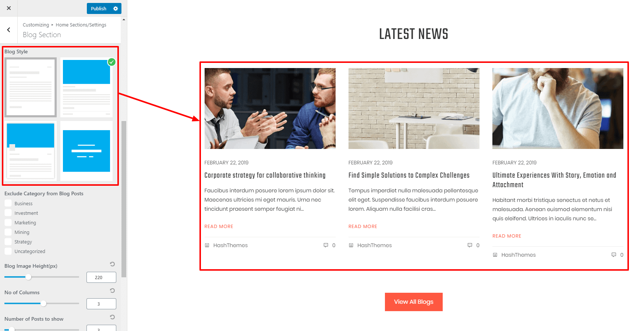Select the text-only blog style layout

31,87
